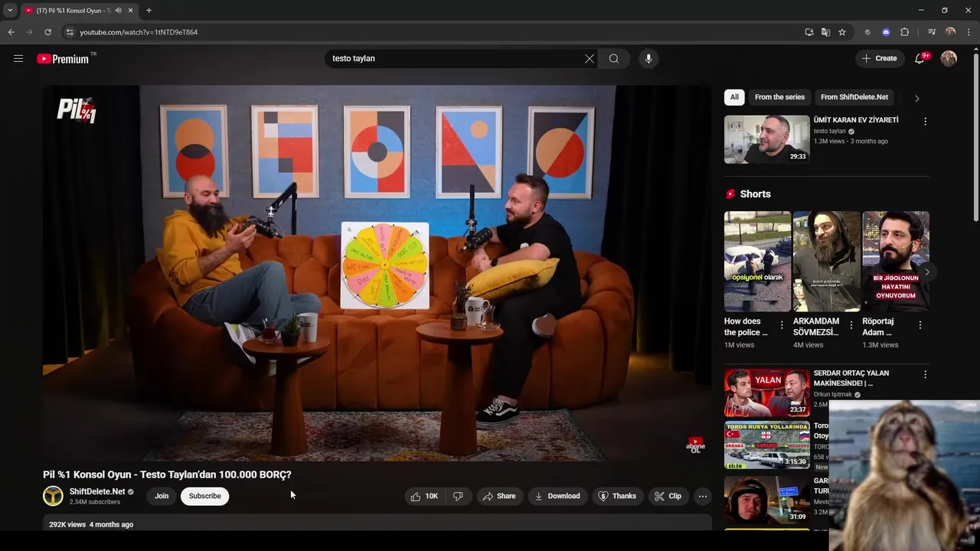
Task: Open a new browser tab
Action: click(149, 11)
